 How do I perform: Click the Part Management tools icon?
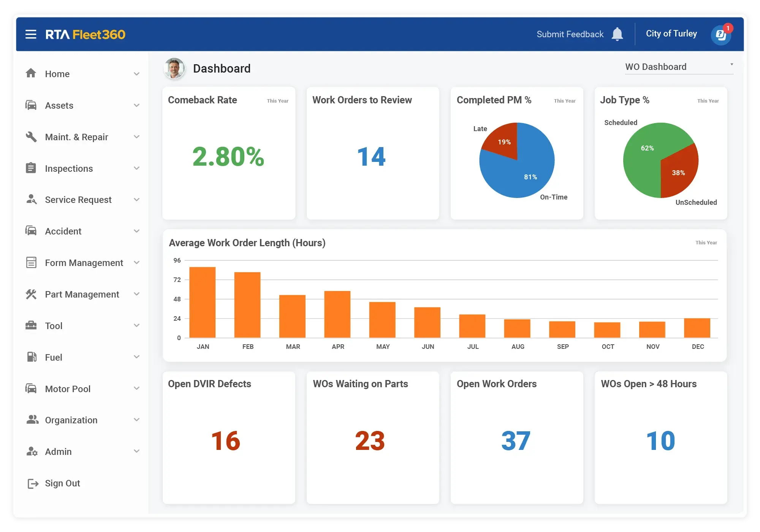click(32, 294)
